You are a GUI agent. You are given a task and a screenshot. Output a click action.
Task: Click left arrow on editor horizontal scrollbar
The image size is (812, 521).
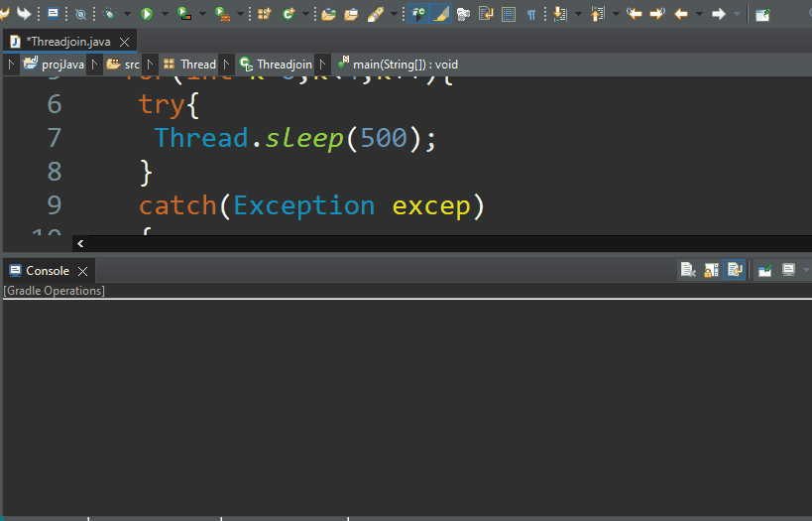(x=80, y=242)
